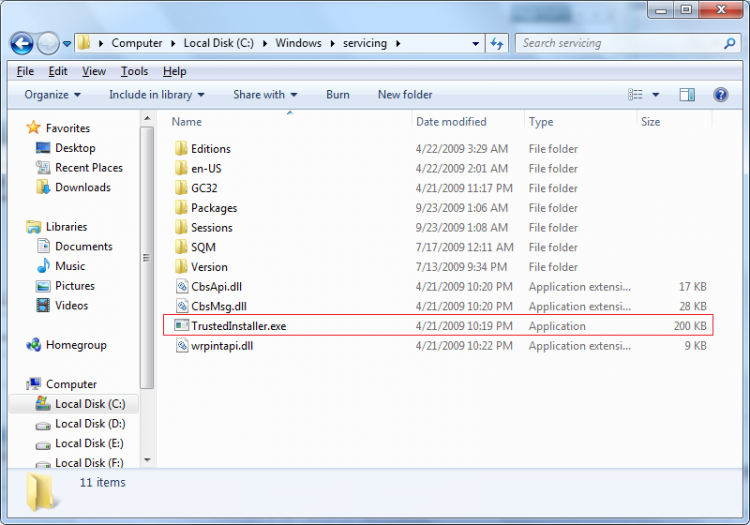This screenshot has height=525, width=750.
Task: Open the address bar history dropdown
Action: point(475,44)
